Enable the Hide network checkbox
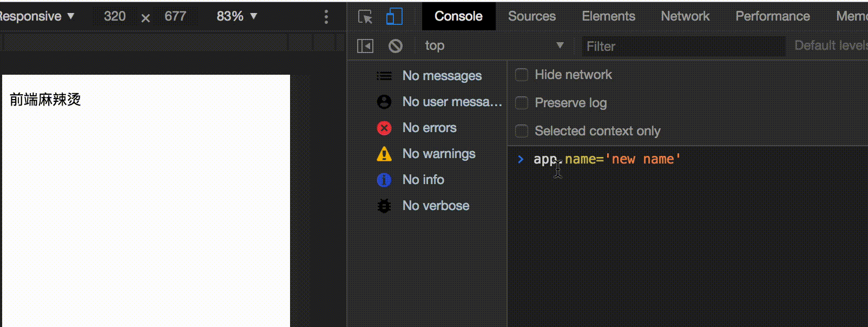 tap(522, 75)
